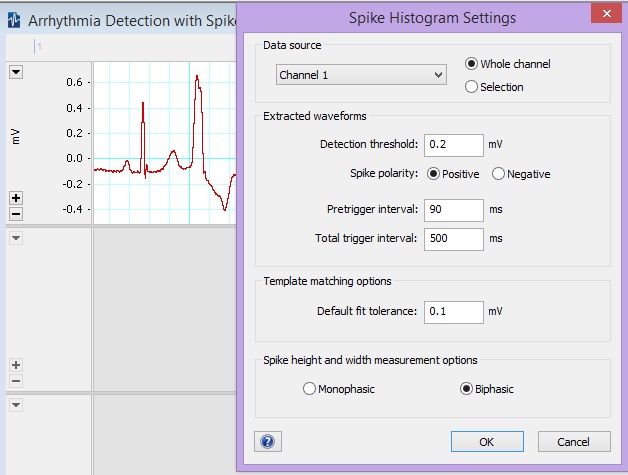Click the plus zoom icon beside the mV axis
This screenshot has height=475, width=628.
pos(16,198)
